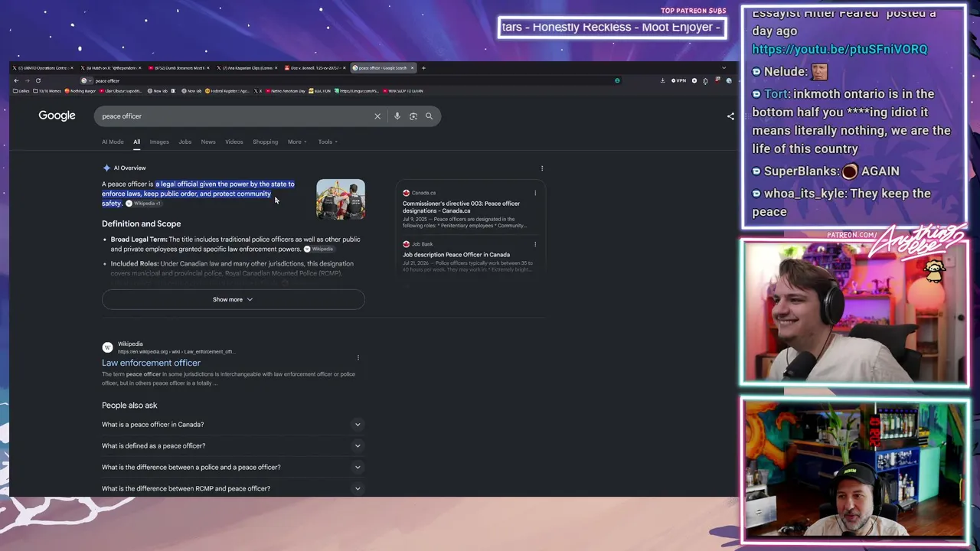The image size is (980, 551).
Task: Open the UKMTO Operations Centre browser tab
Action: [x=44, y=68]
